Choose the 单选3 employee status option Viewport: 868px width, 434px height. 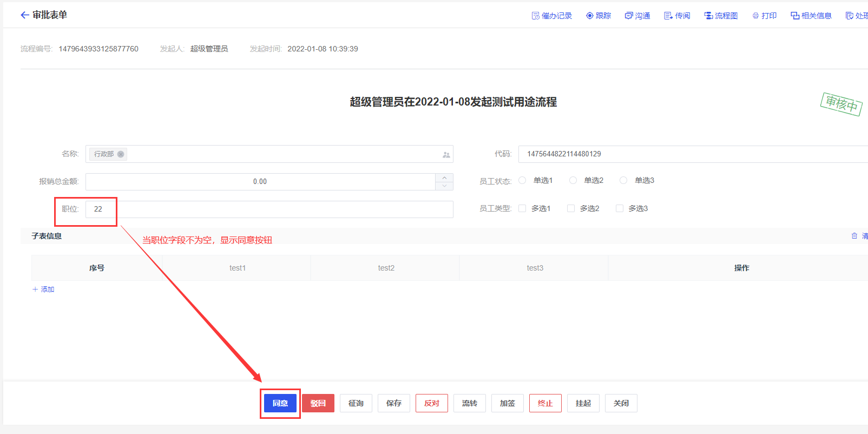pos(623,180)
